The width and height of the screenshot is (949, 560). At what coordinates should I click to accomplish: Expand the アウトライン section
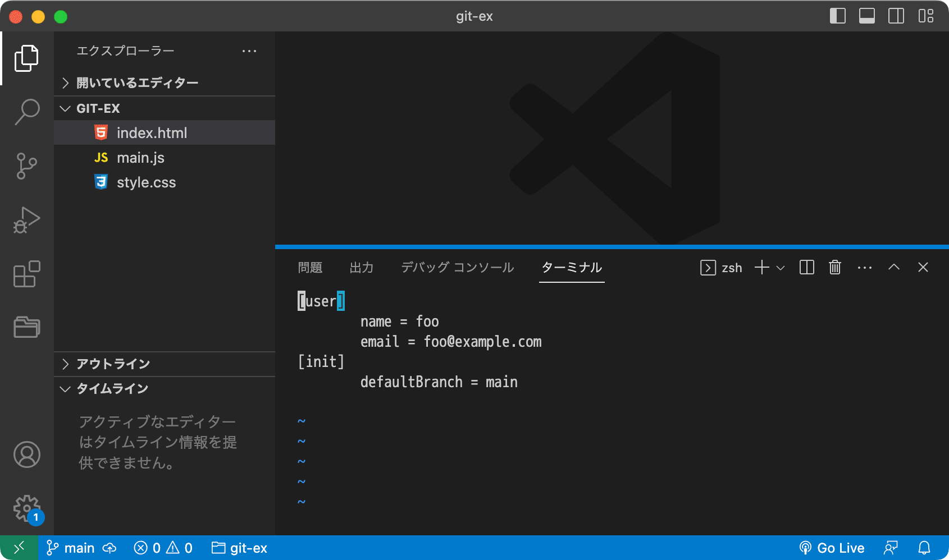point(165,364)
